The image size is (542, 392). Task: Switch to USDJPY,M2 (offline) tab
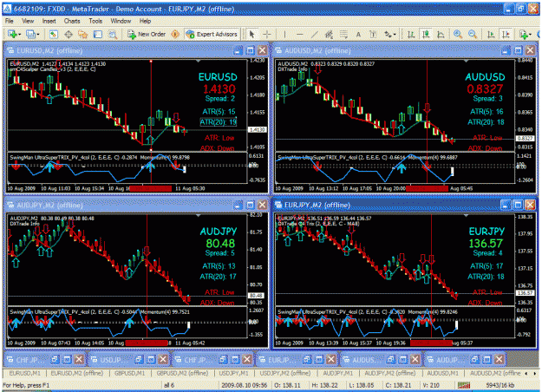pos(286,373)
